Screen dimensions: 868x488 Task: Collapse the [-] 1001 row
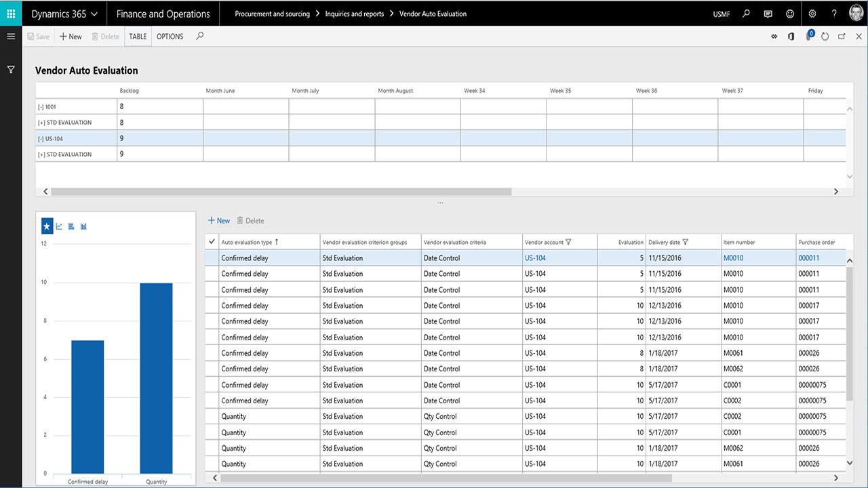(x=40, y=107)
